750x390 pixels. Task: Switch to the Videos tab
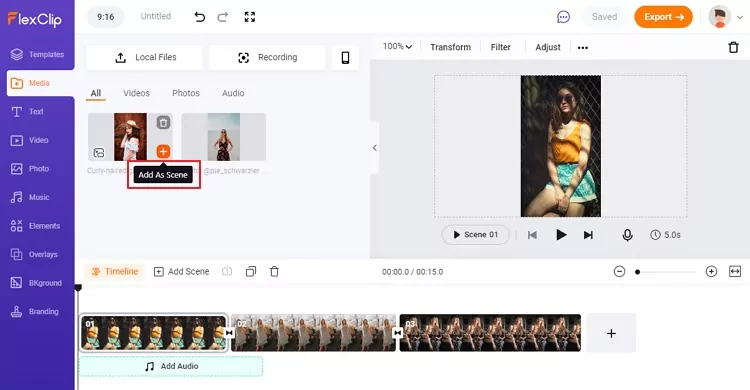pos(136,93)
